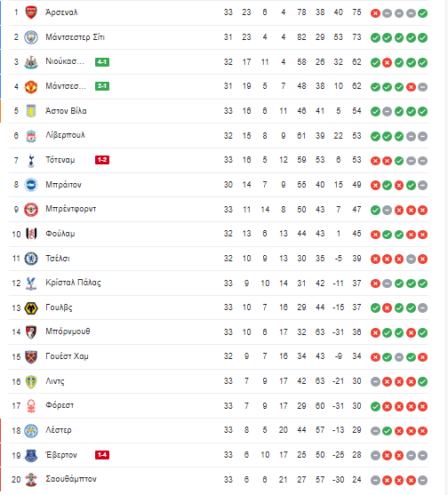Viewport: 448px width, 495px height.
Task: Click Forest's first green form indicator
Action: [375, 407]
